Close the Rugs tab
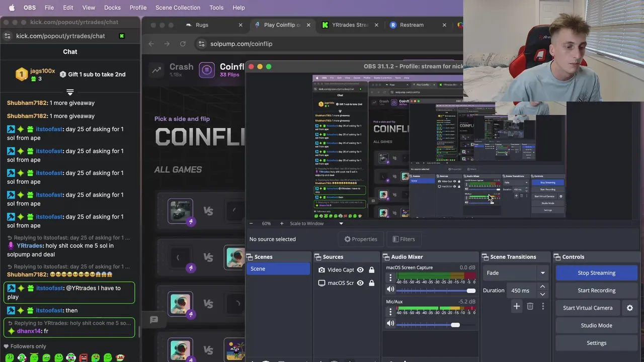The width and height of the screenshot is (644, 362). click(240, 25)
